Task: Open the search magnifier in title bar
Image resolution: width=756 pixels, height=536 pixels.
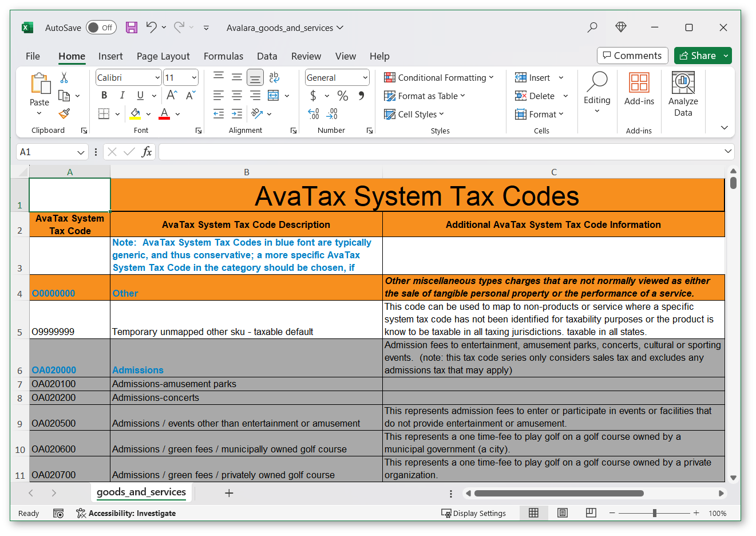Action: point(592,27)
